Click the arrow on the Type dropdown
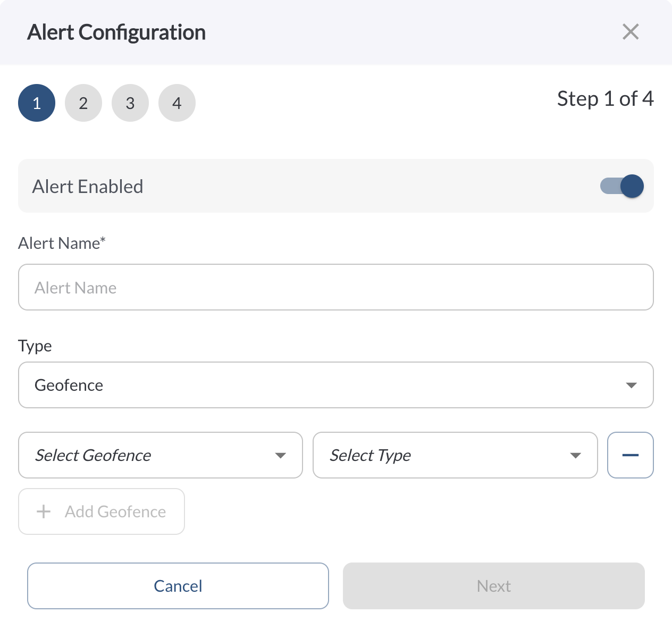 coord(632,385)
